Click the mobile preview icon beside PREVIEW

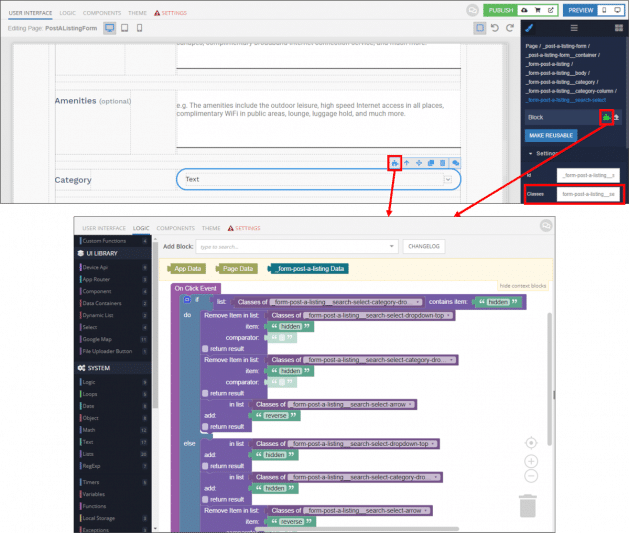coord(604,10)
